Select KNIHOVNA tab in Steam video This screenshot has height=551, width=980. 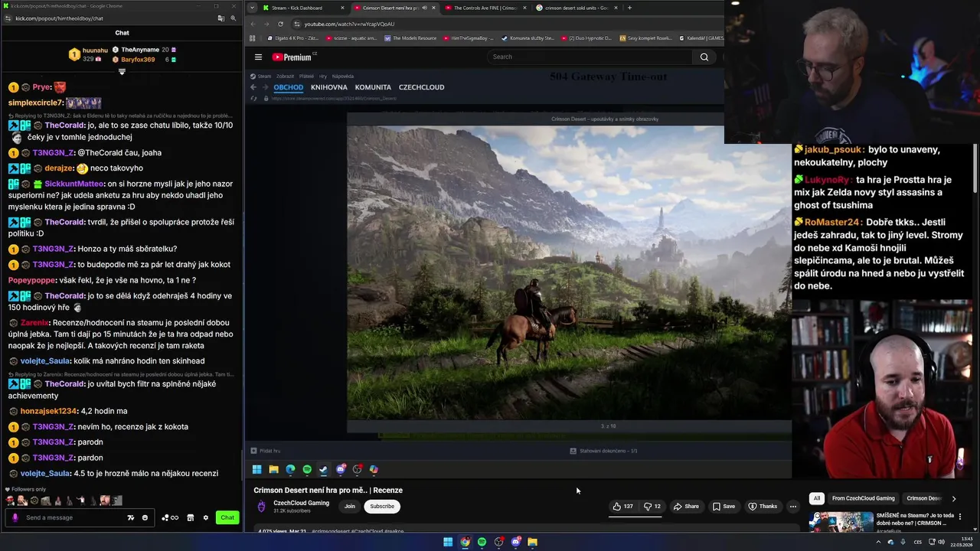[x=328, y=87]
